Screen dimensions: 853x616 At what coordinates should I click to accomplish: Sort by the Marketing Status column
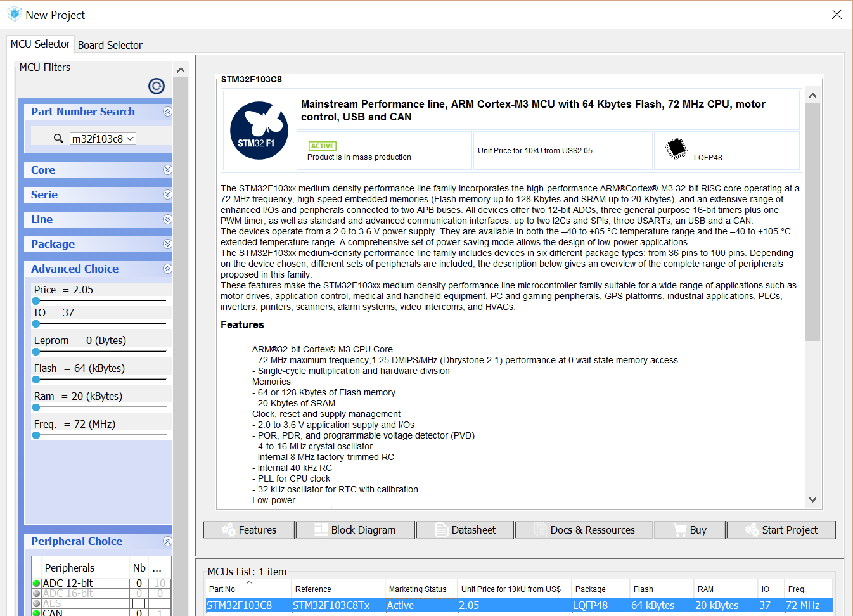[421, 589]
